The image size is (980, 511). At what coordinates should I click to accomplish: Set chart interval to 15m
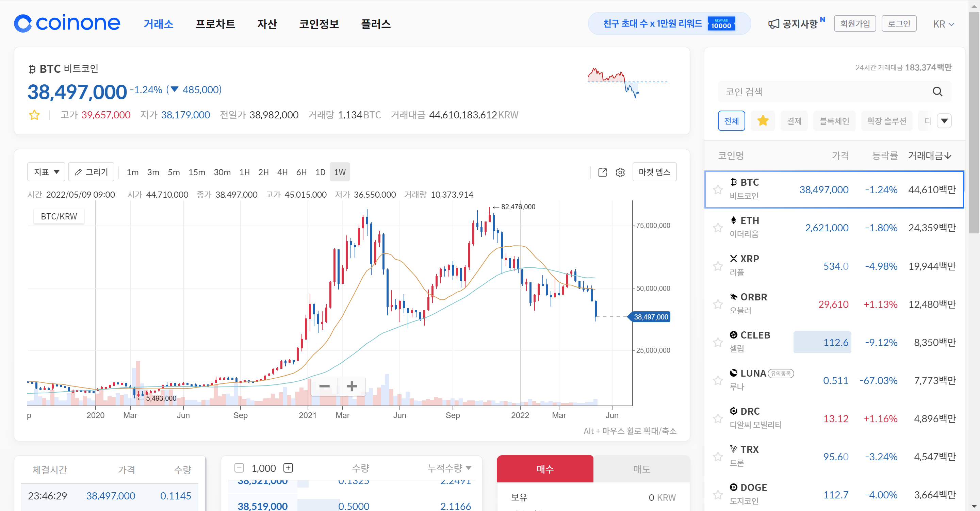click(x=197, y=172)
